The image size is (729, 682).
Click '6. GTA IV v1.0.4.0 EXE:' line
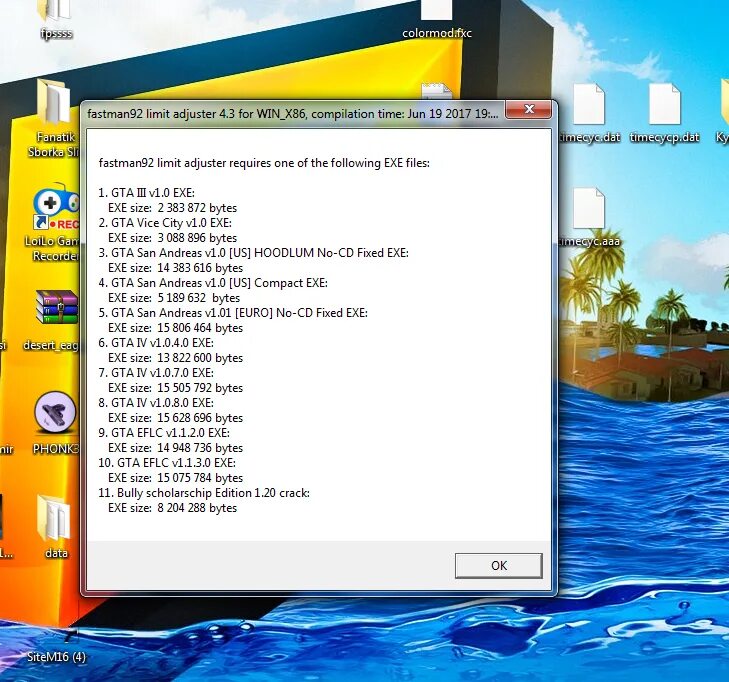156,343
